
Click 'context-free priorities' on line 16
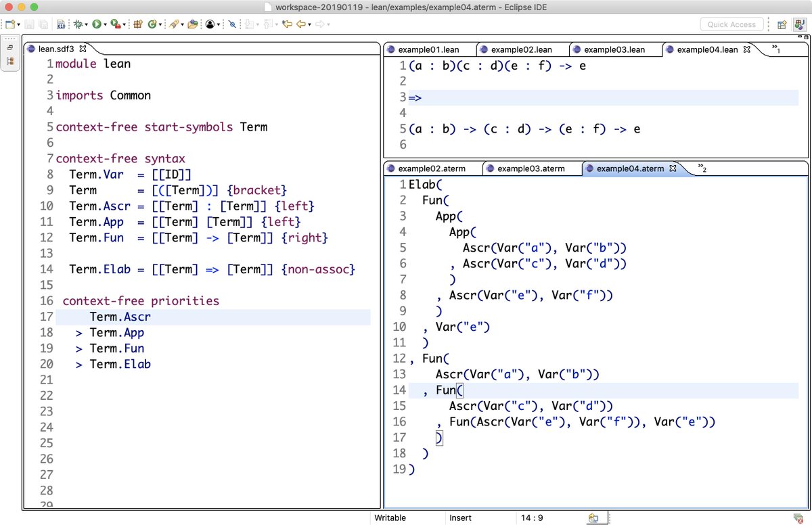(141, 301)
